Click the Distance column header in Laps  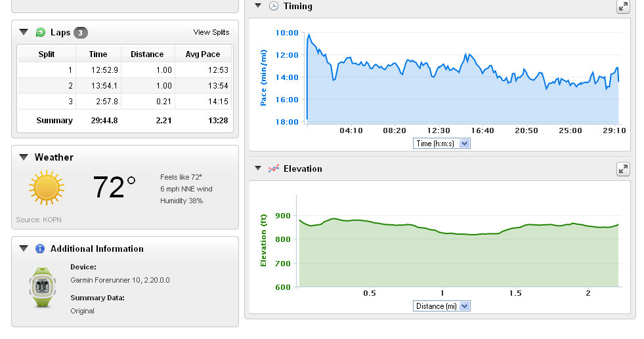coord(147,54)
